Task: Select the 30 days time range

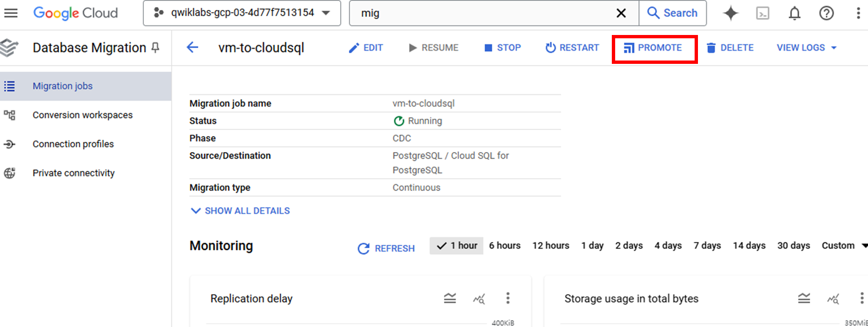Action: (x=794, y=245)
